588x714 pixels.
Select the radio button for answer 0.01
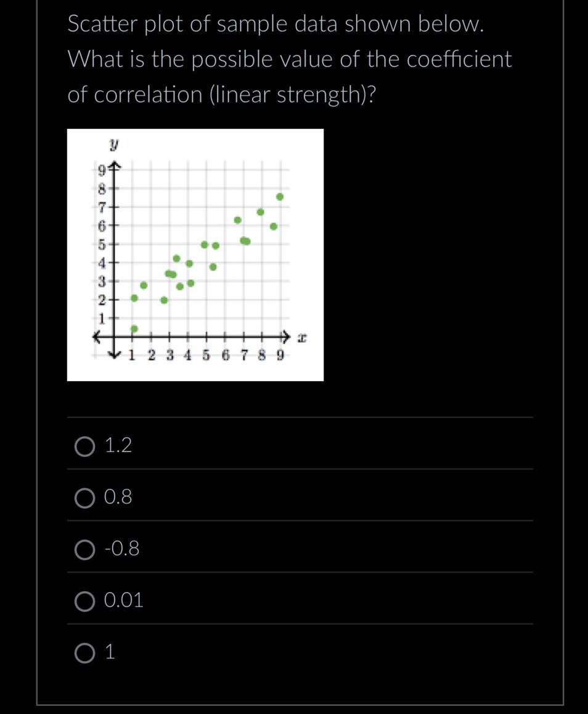[x=84, y=602]
